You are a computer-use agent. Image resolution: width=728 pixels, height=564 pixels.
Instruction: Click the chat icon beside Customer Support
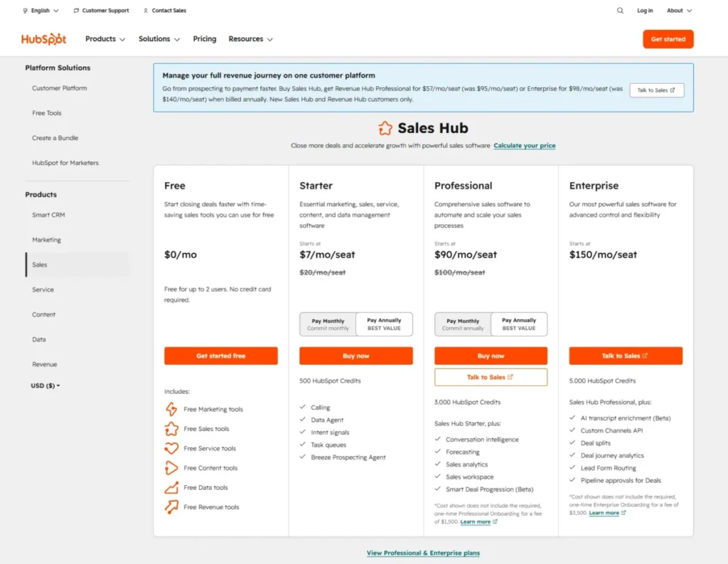pyautogui.click(x=76, y=10)
